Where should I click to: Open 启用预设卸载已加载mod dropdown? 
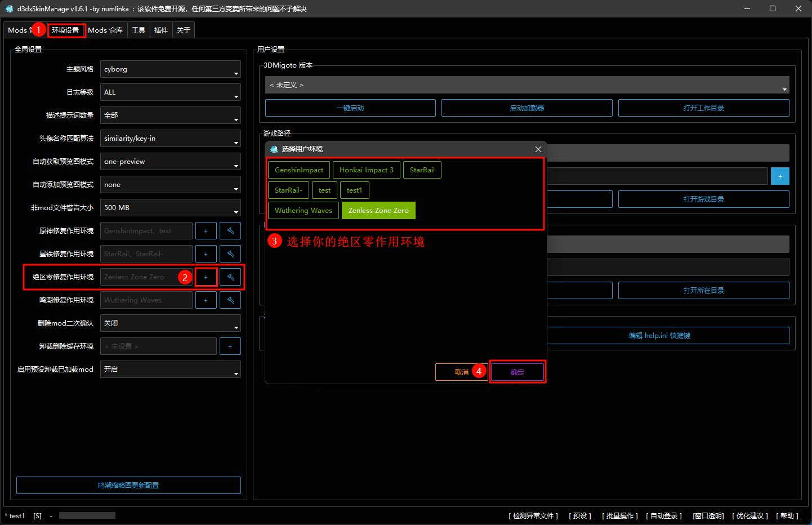click(171, 370)
